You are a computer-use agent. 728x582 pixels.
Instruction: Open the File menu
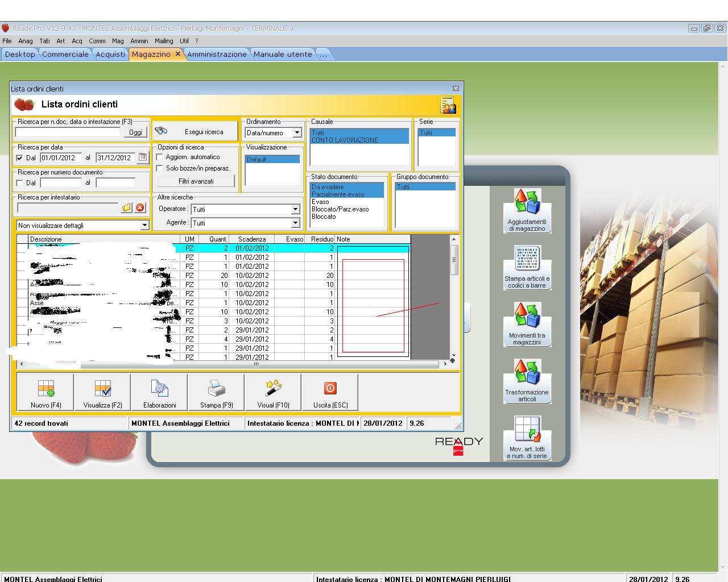click(7, 41)
